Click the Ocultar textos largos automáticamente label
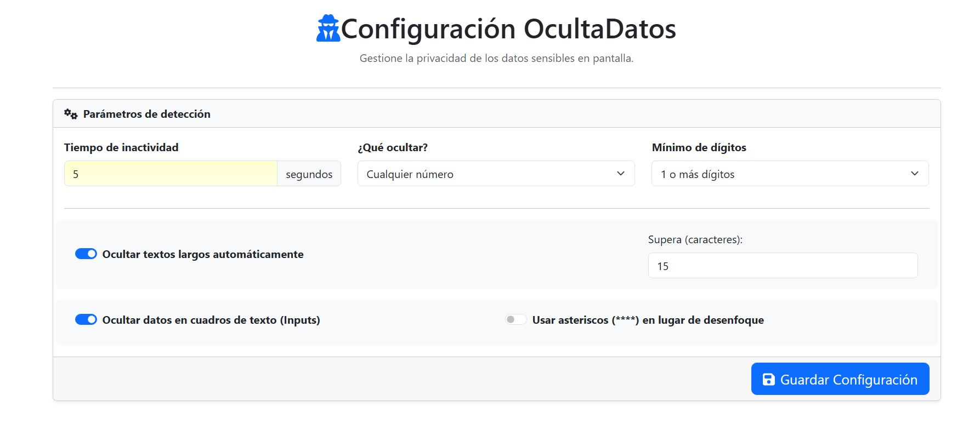 (x=203, y=254)
